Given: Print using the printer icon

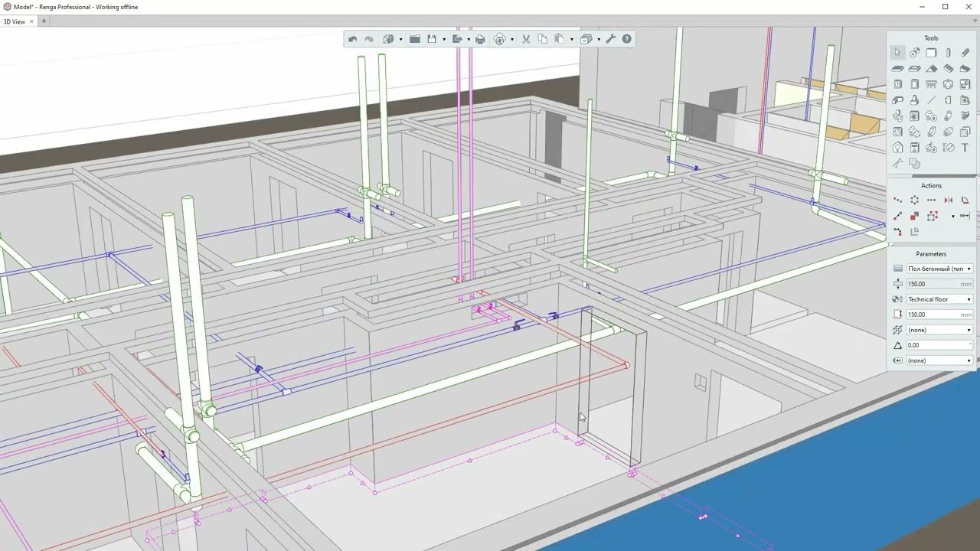Looking at the screenshot, I should pyautogui.click(x=480, y=39).
